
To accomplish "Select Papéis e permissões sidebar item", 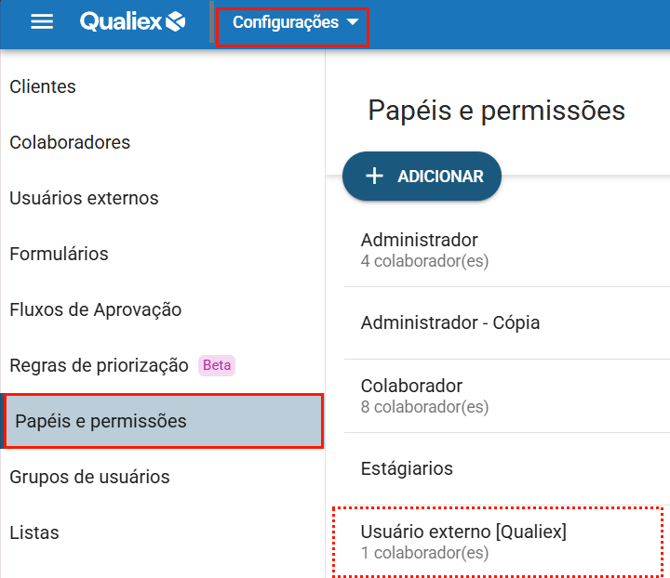I will coord(101,421).
